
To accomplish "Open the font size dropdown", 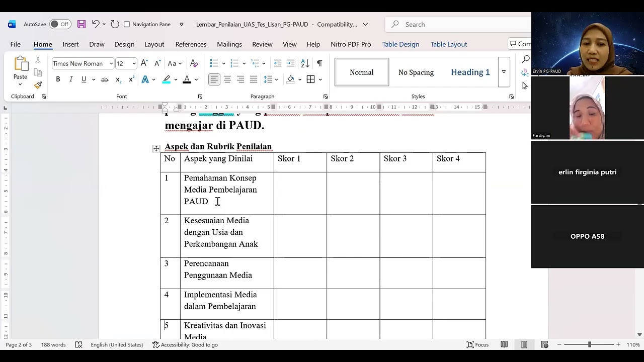I will coord(134,63).
